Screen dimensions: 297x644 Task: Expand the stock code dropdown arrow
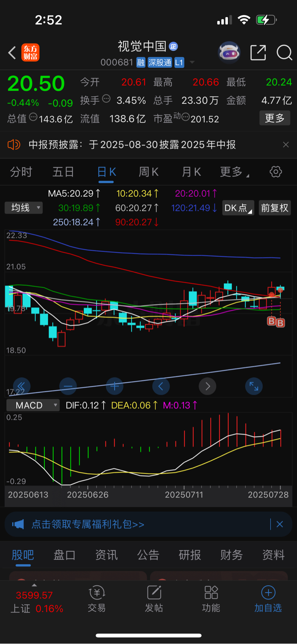[192, 62]
